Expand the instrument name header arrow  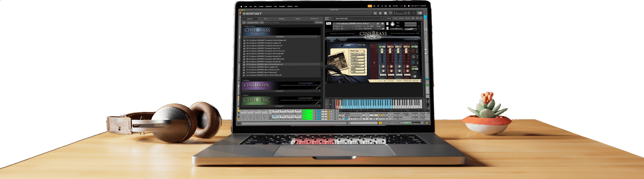tap(334, 24)
